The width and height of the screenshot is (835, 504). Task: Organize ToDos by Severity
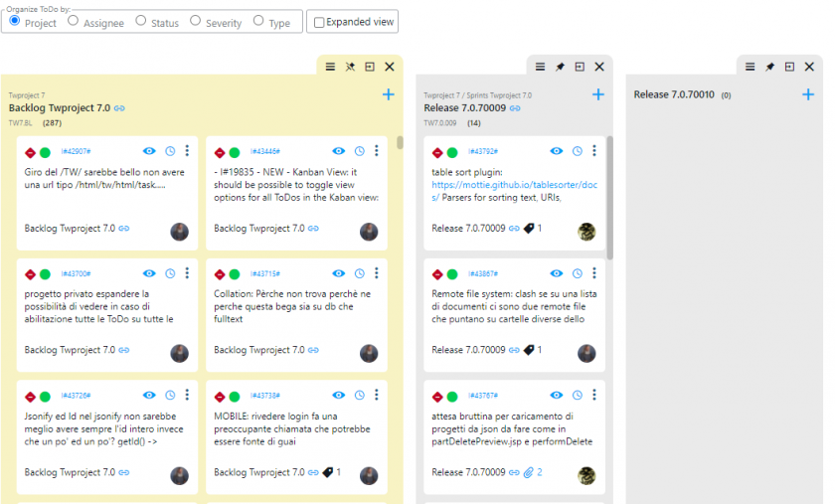(195, 21)
